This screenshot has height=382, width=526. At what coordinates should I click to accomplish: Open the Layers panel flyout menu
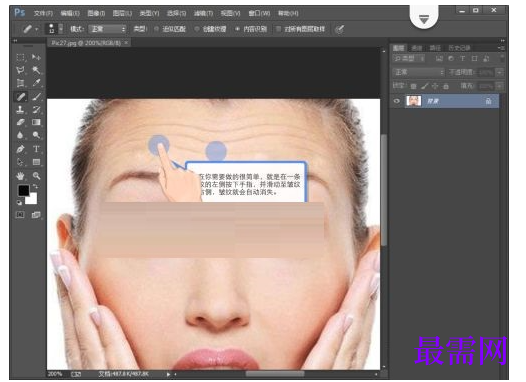pos(502,48)
